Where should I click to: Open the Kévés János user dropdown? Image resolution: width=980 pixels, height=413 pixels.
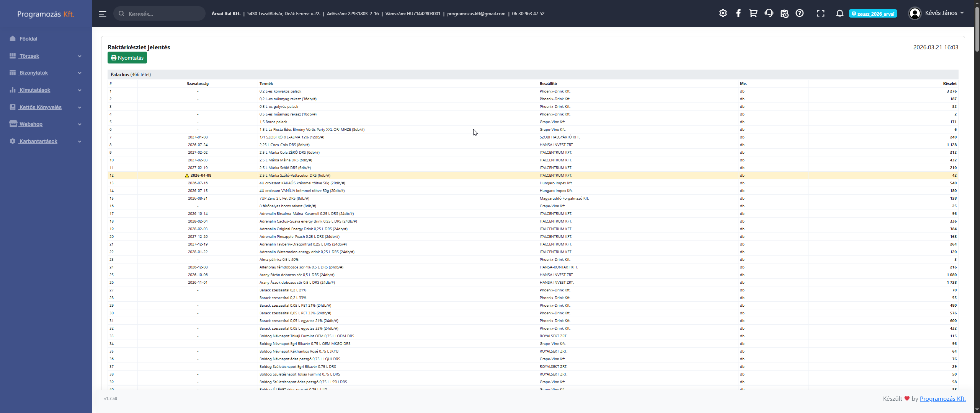pyautogui.click(x=936, y=13)
